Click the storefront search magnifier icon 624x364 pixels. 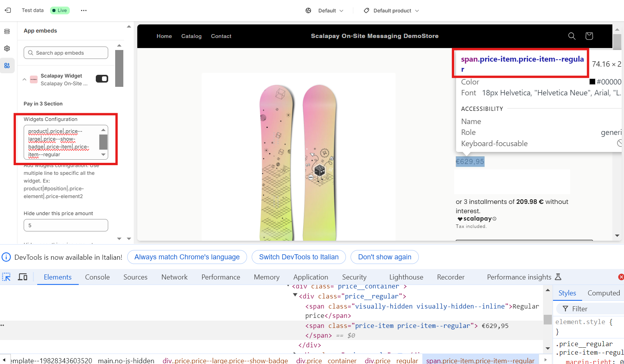pos(572,36)
